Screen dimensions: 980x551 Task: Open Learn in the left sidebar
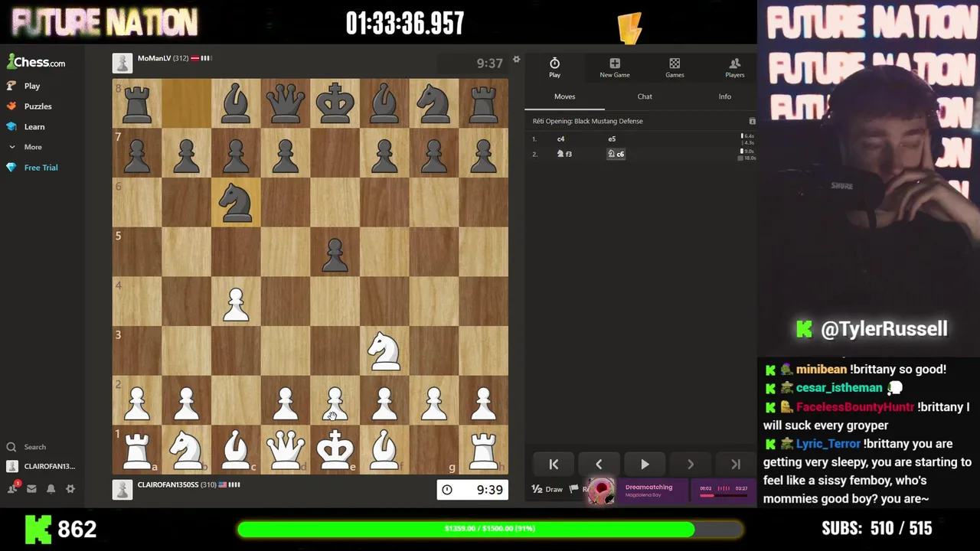coord(34,126)
